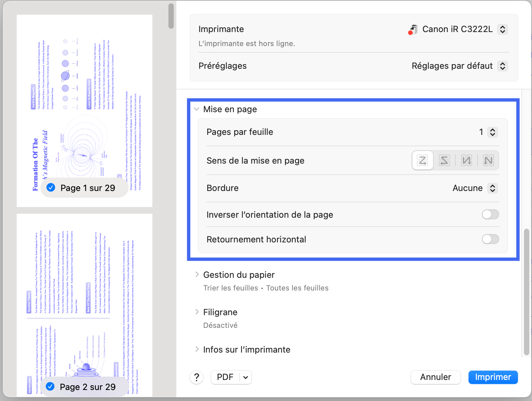
Task: Collapse the Mise en page section
Action: pyautogui.click(x=196, y=109)
